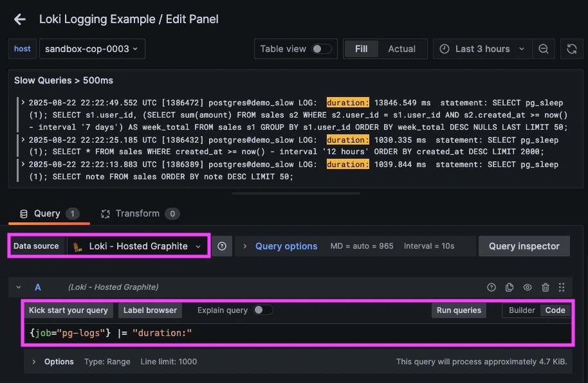
Task: Collapse query row A chevron
Action: click(x=19, y=287)
